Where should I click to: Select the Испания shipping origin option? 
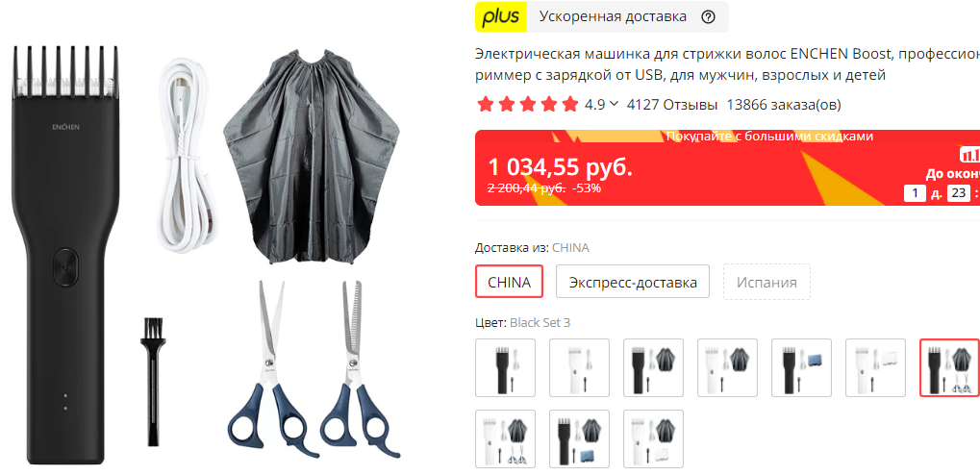click(766, 282)
